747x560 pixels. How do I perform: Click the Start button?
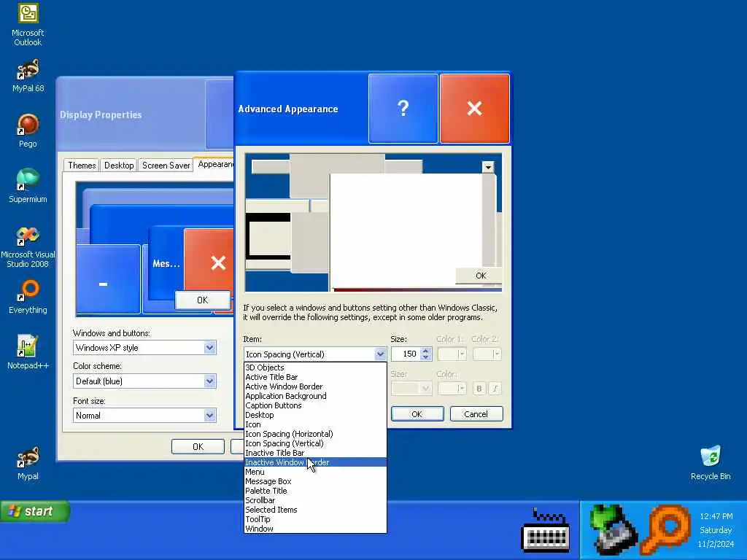(x=35, y=511)
